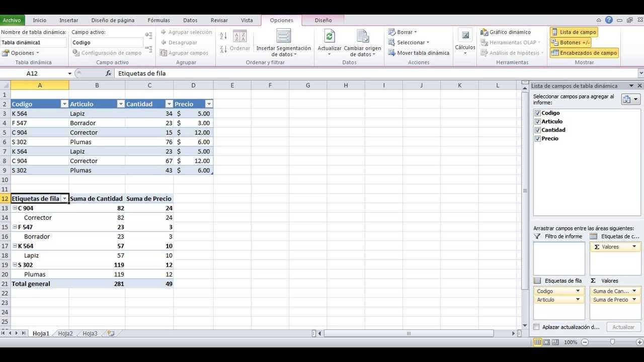This screenshot has width=644, height=362.
Task: Open the Excel help question icon
Action: point(609,20)
